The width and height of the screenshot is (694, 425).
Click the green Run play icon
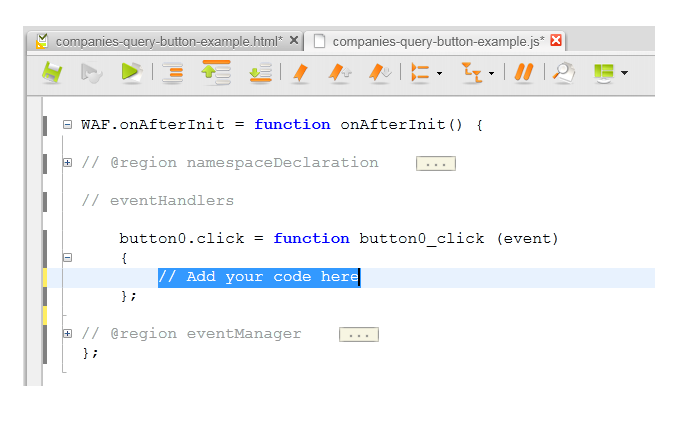pos(130,73)
